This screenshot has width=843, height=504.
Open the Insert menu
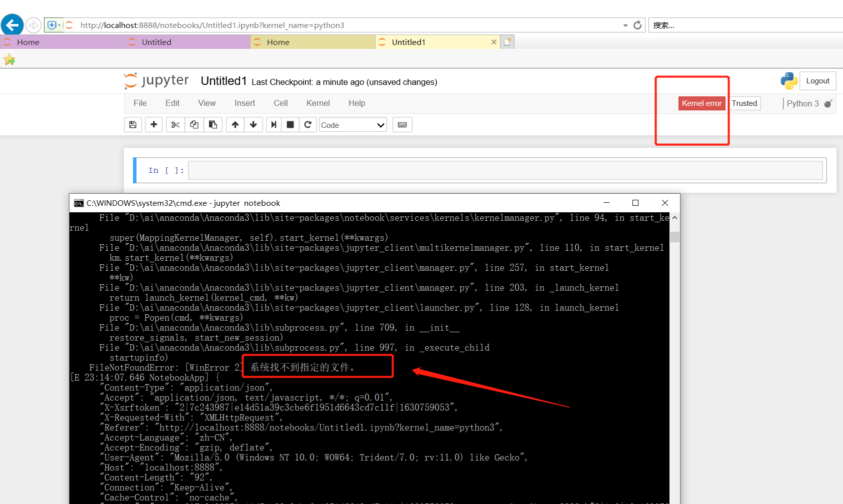244,103
